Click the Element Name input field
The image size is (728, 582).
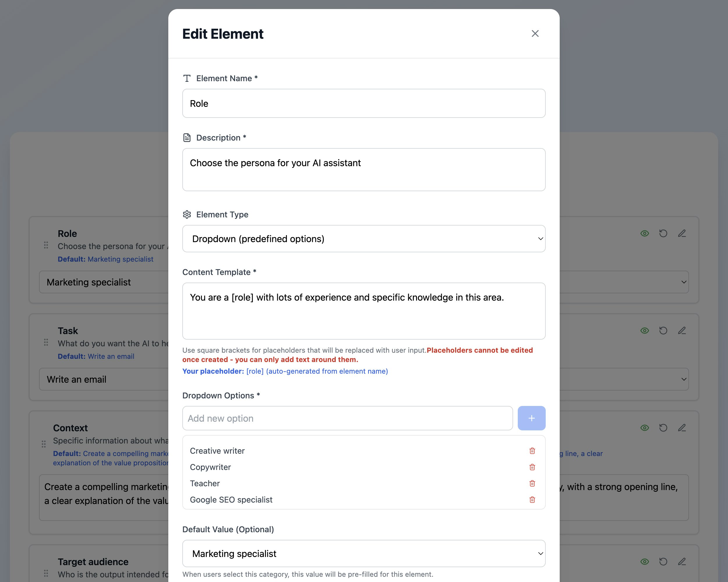pos(364,103)
